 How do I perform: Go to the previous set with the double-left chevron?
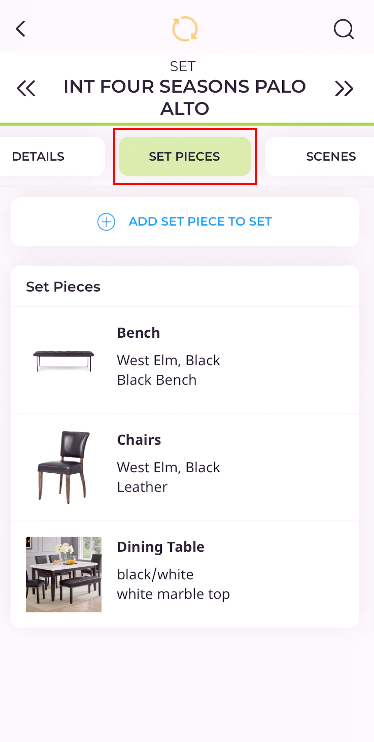(26, 88)
